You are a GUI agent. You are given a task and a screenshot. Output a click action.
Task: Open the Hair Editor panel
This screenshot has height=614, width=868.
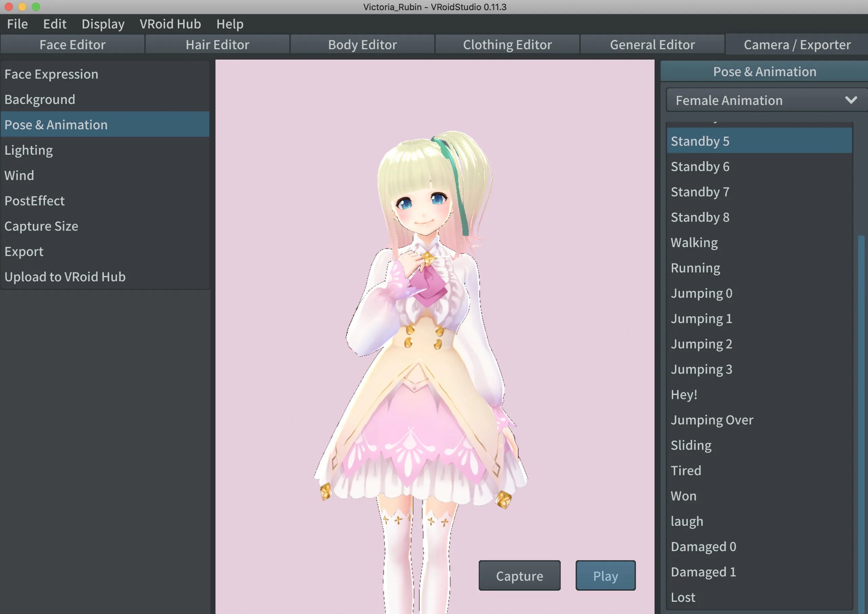218,44
